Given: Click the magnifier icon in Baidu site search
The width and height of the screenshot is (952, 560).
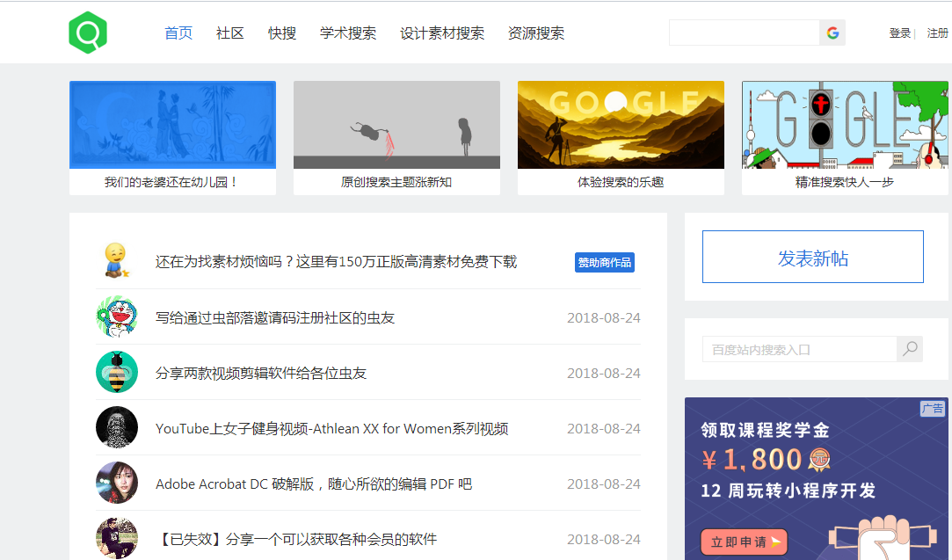Looking at the screenshot, I should point(910,349).
